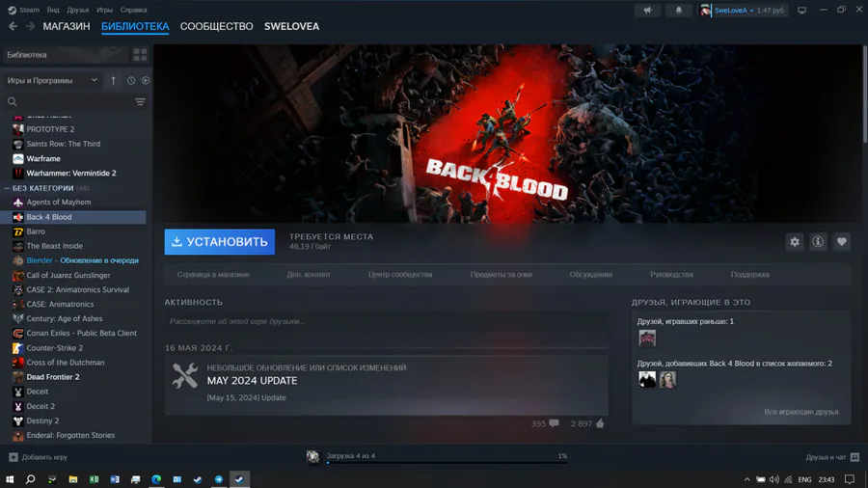Expand the Games and Software dropdown
This screenshot has height=488, width=868.
(53, 80)
